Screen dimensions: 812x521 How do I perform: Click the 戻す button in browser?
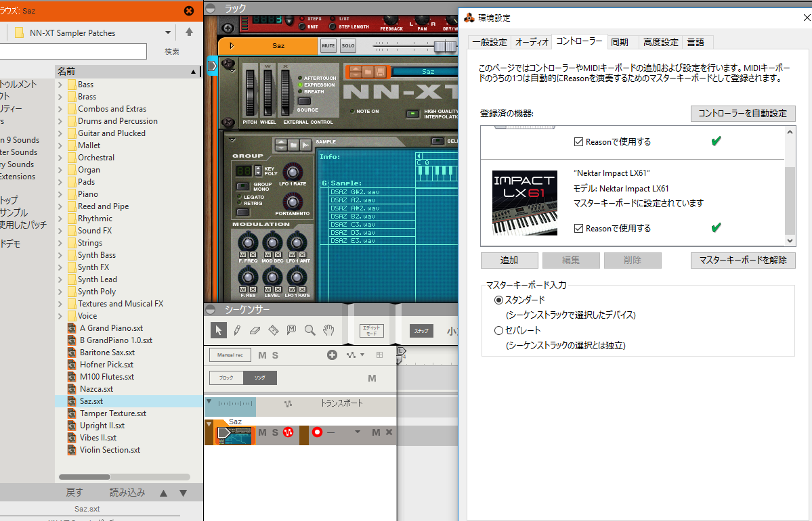[74, 493]
